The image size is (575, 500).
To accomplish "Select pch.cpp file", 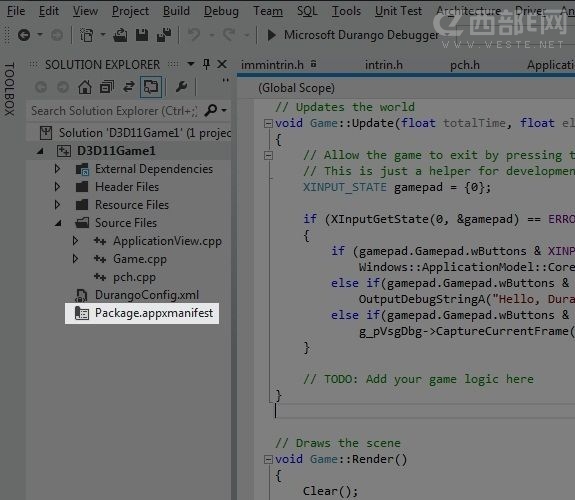I will [x=134, y=277].
